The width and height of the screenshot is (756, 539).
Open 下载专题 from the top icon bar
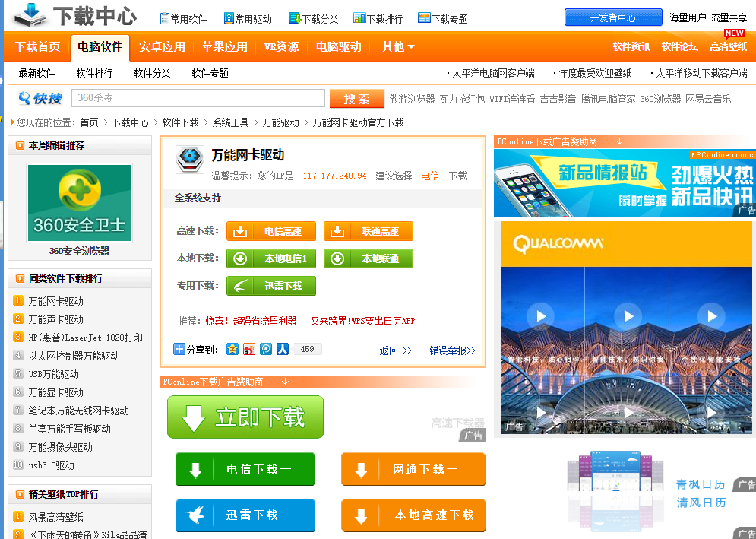[443, 19]
